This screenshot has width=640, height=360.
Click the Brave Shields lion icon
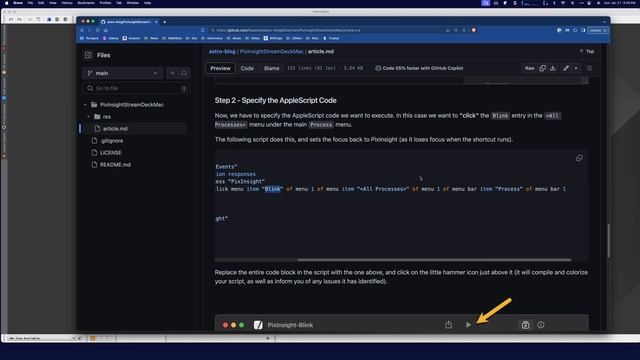point(473,30)
